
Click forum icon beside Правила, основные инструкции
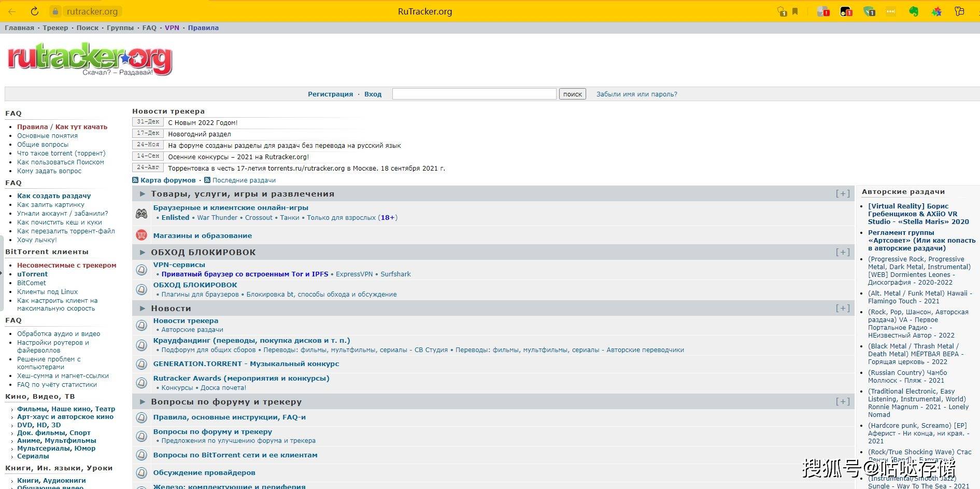pyautogui.click(x=141, y=417)
